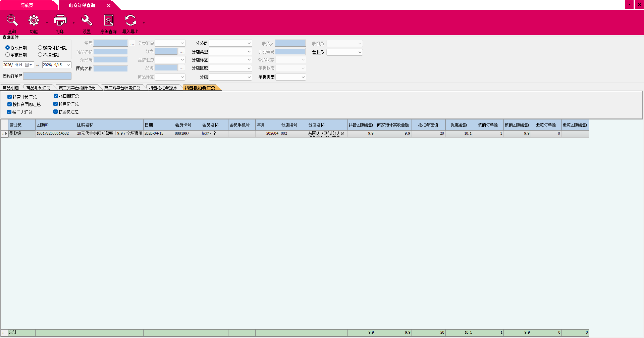Click the 查询 magnifier icon
Image resolution: width=644 pixels, height=338 pixels.
point(12,21)
